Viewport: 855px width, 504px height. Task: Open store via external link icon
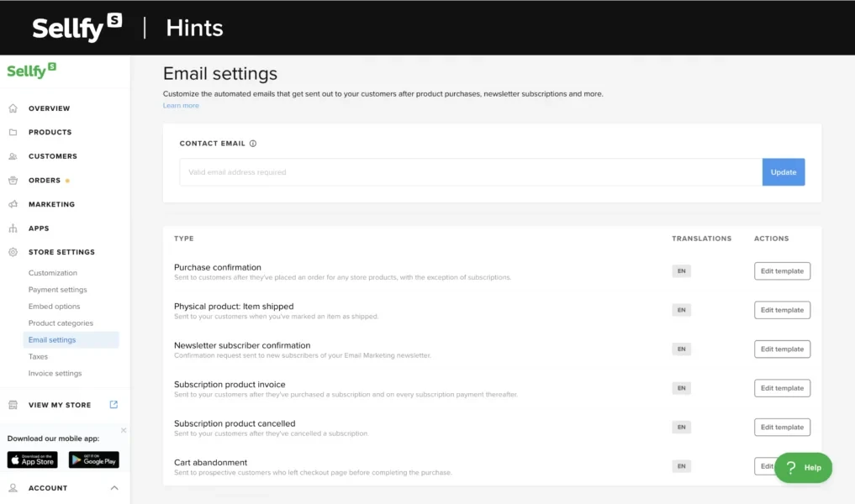(113, 404)
